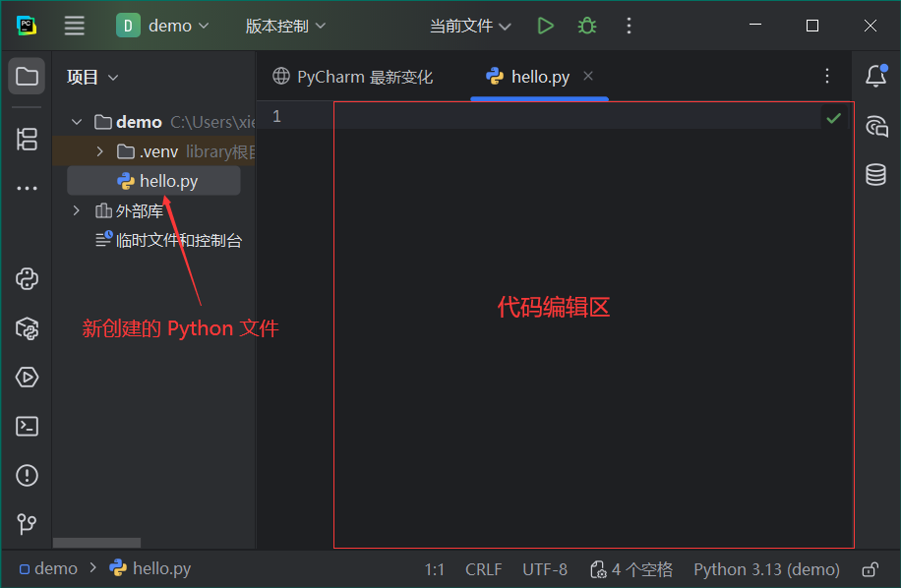Select the .venv folder in project tree

click(153, 151)
